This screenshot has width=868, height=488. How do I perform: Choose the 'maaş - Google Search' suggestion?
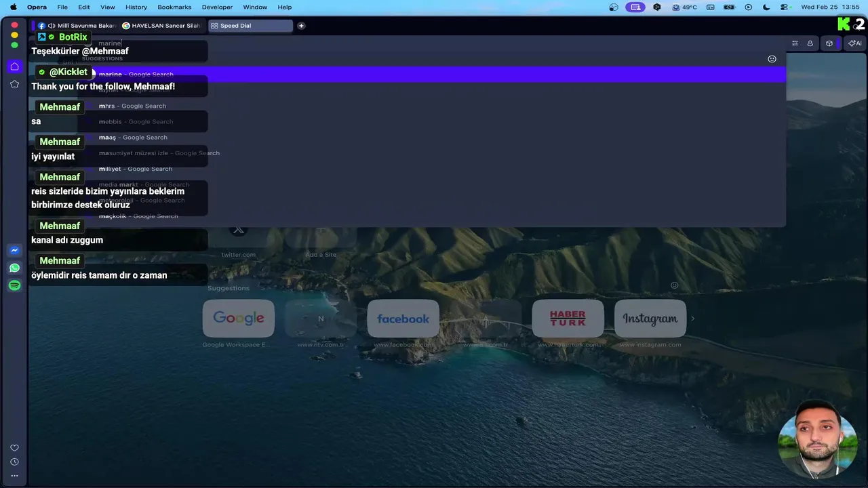click(432, 138)
